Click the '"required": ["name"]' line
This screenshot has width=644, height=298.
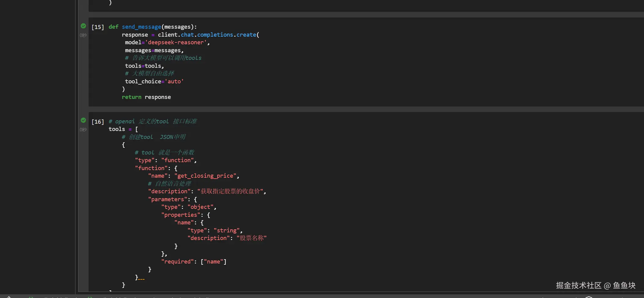[x=194, y=262]
